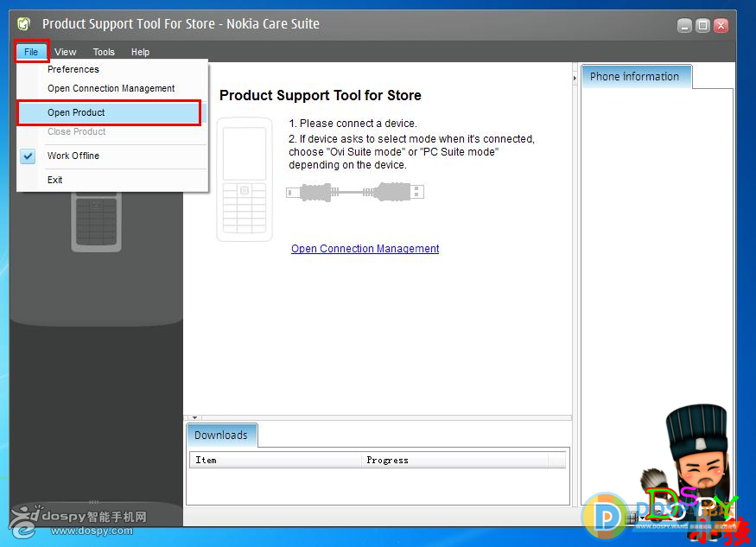Open the File menu
The height and width of the screenshot is (547, 756).
click(31, 52)
